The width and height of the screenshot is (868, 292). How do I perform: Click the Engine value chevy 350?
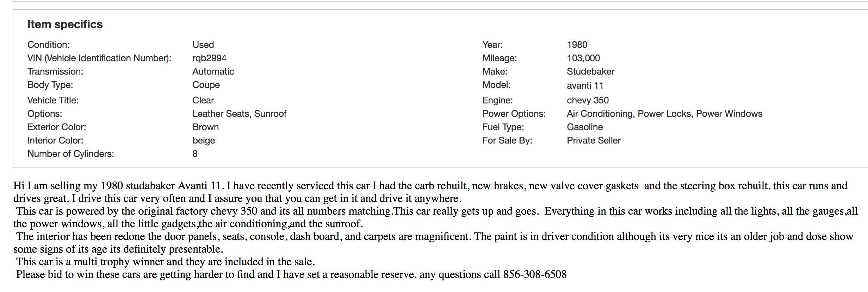point(588,100)
